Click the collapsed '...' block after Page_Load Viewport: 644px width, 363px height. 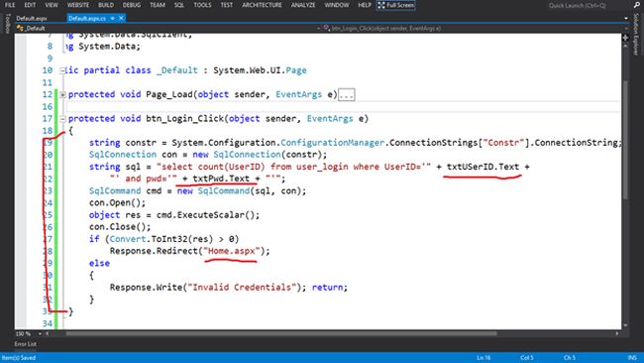(x=347, y=95)
